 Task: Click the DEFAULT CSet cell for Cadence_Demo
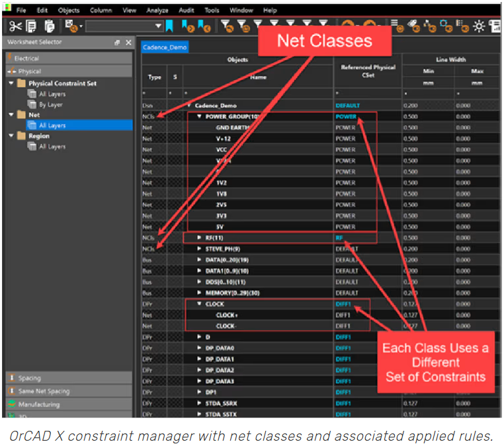click(x=368, y=105)
